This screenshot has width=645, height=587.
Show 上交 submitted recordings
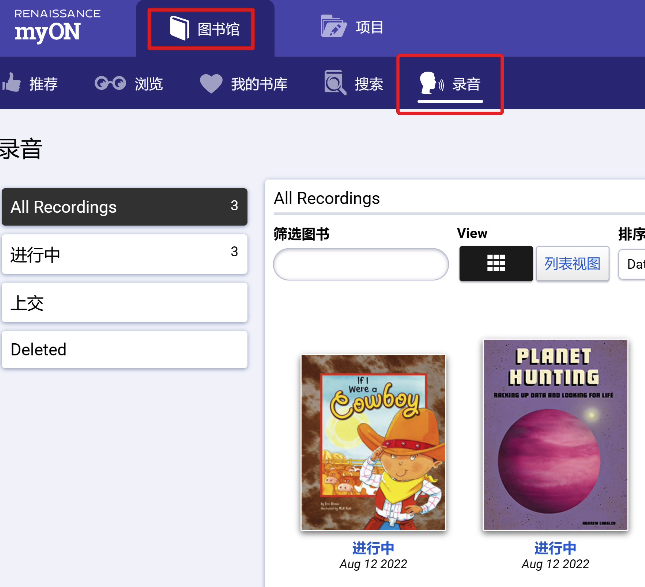tap(125, 303)
